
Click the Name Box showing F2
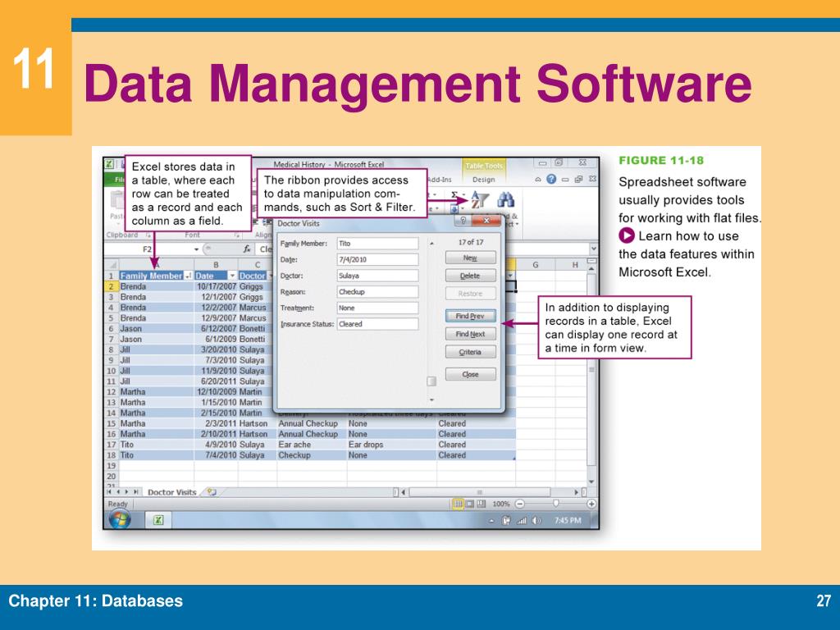coord(148,249)
